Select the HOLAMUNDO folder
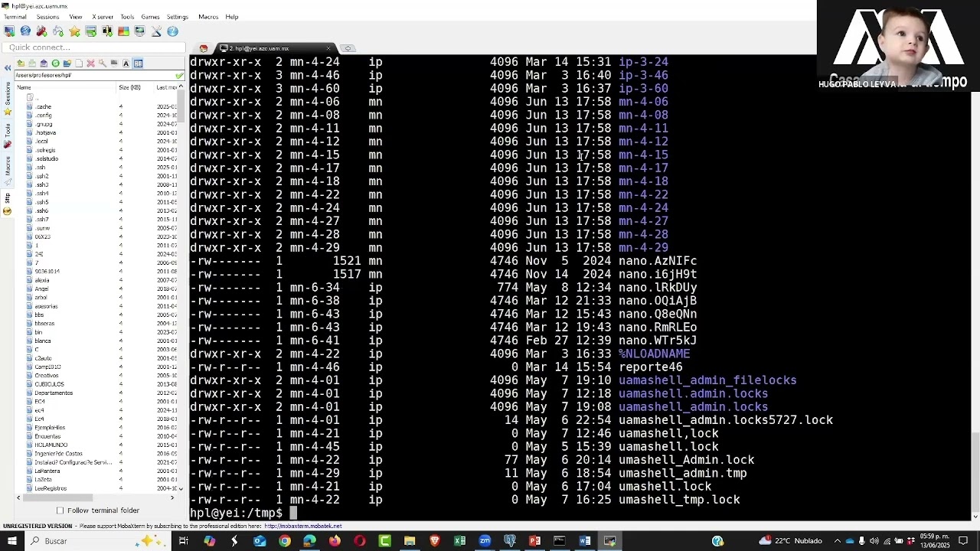Screen dimensions: 980x551 [x=51, y=445]
